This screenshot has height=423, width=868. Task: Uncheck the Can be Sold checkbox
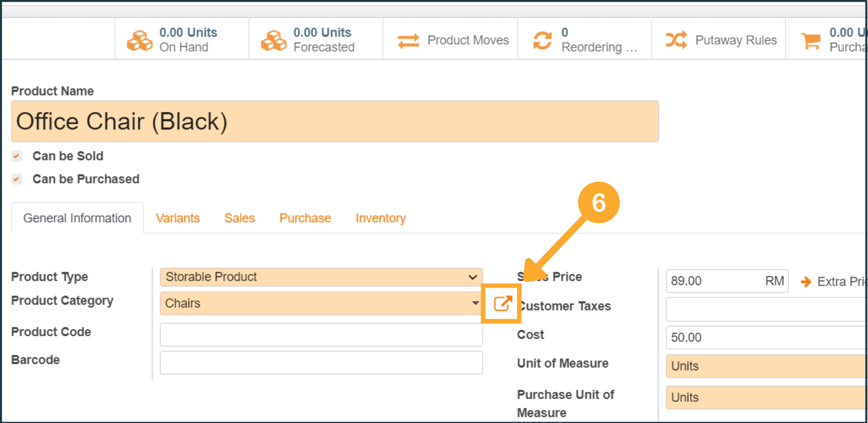pos(17,156)
